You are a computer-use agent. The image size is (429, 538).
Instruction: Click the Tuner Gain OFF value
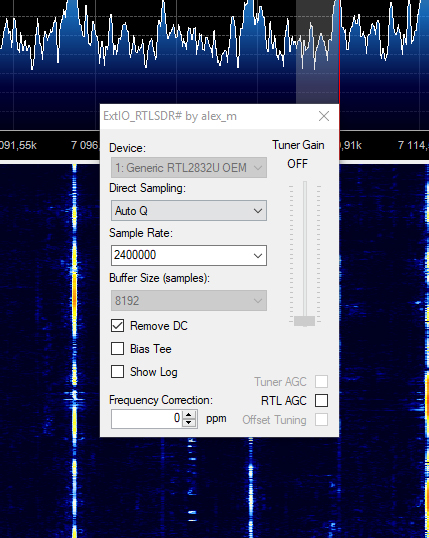pyautogui.click(x=298, y=164)
